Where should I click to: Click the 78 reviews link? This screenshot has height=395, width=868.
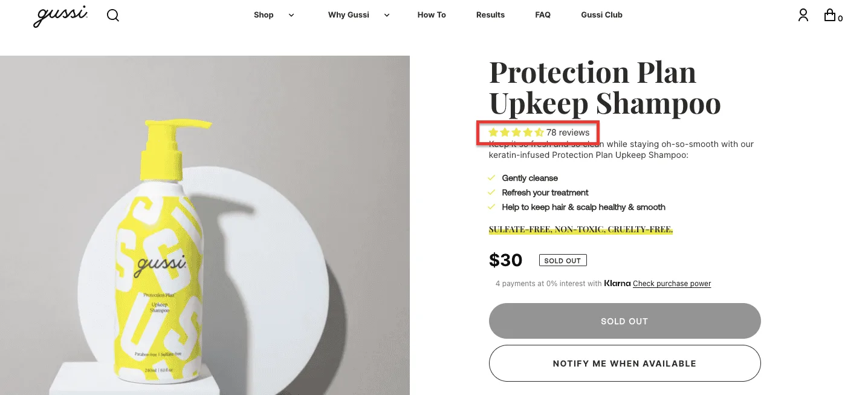[x=568, y=132]
